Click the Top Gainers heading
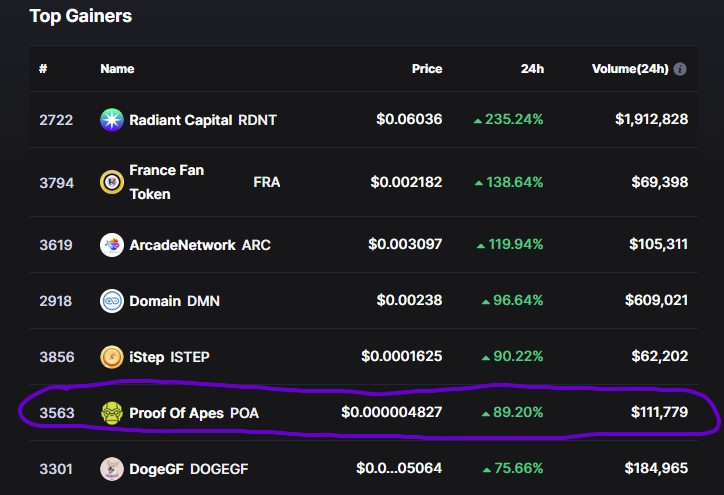Viewport: 724px width, 495px height. point(81,16)
